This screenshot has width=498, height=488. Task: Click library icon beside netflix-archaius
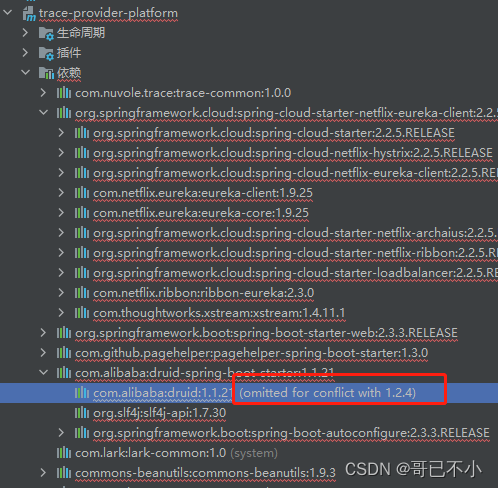(x=82, y=233)
